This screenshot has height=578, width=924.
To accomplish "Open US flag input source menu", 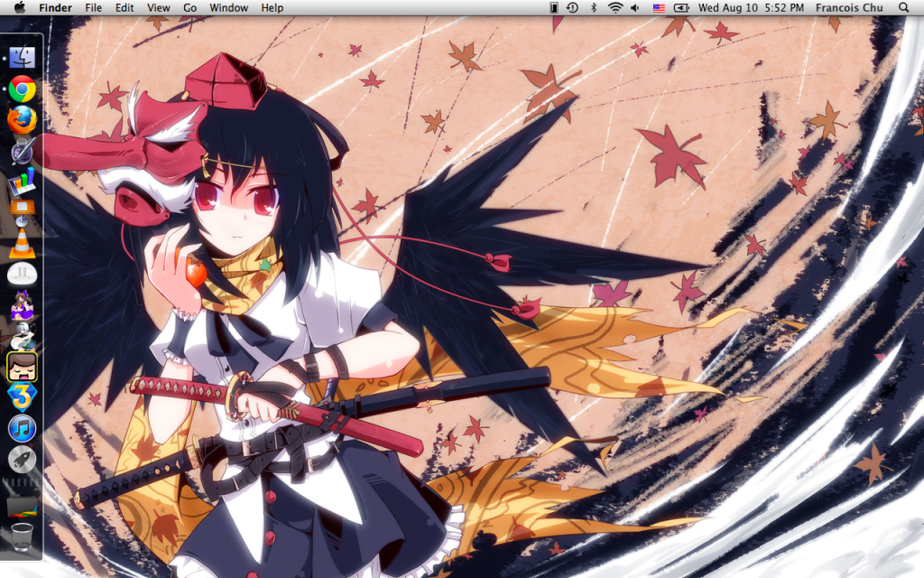I will [659, 7].
